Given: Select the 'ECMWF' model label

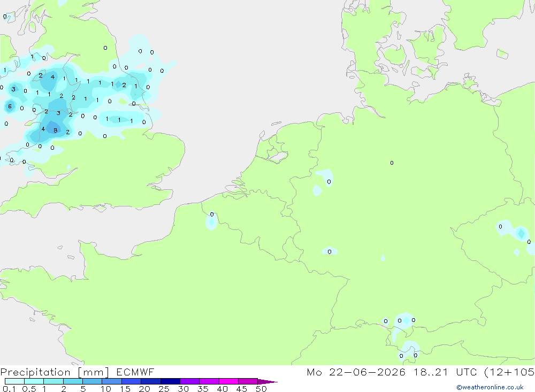Looking at the screenshot, I should (135, 372).
